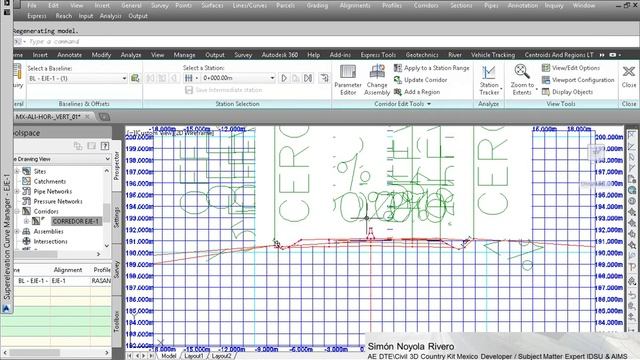Click the select station from drawing icon
Viewport: 640px width, 360px height.
(324, 78)
